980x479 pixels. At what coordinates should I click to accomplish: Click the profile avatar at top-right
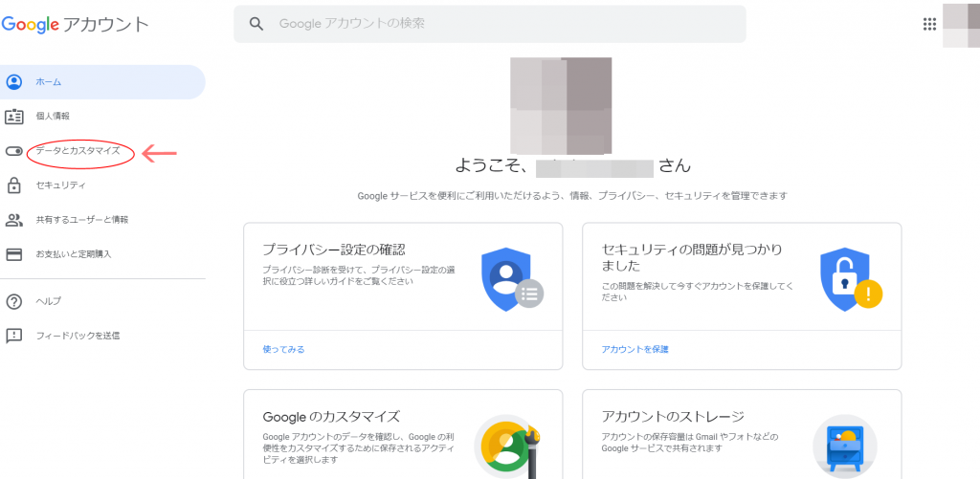coord(961,24)
